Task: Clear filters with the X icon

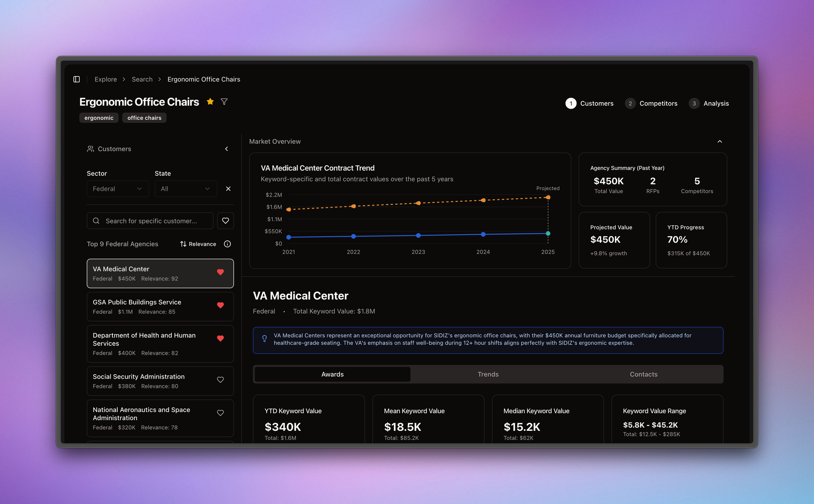Action: pos(228,189)
